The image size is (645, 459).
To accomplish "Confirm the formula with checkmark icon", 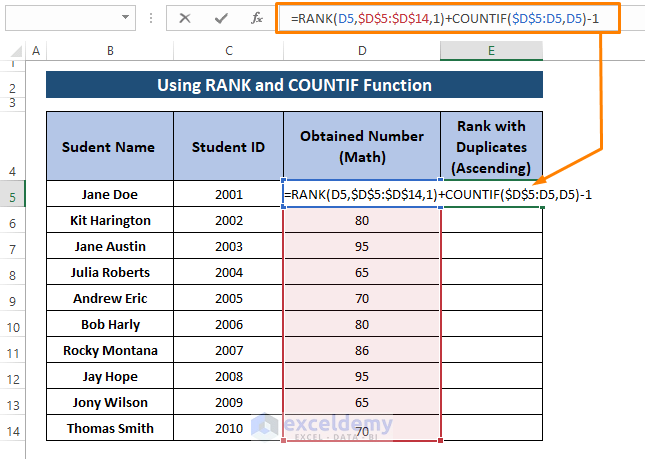I will pyautogui.click(x=221, y=18).
